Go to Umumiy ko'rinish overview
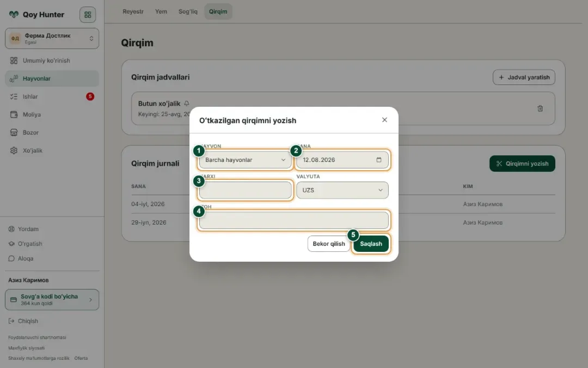The width and height of the screenshot is (588, 368). pyautogui.click(x=52, y=61)
